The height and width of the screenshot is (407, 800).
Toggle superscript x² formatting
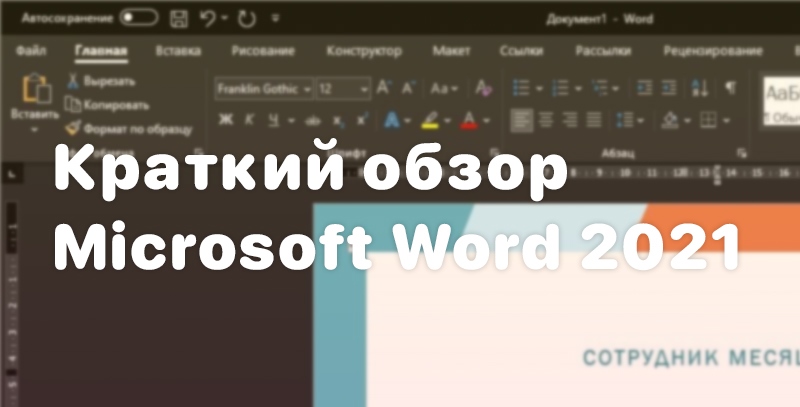362,120
